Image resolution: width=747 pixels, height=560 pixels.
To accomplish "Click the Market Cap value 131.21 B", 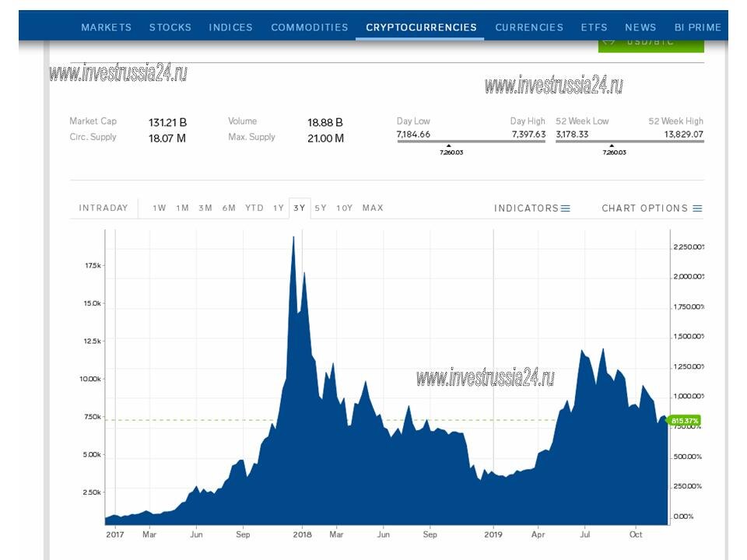I will [168, 123].
